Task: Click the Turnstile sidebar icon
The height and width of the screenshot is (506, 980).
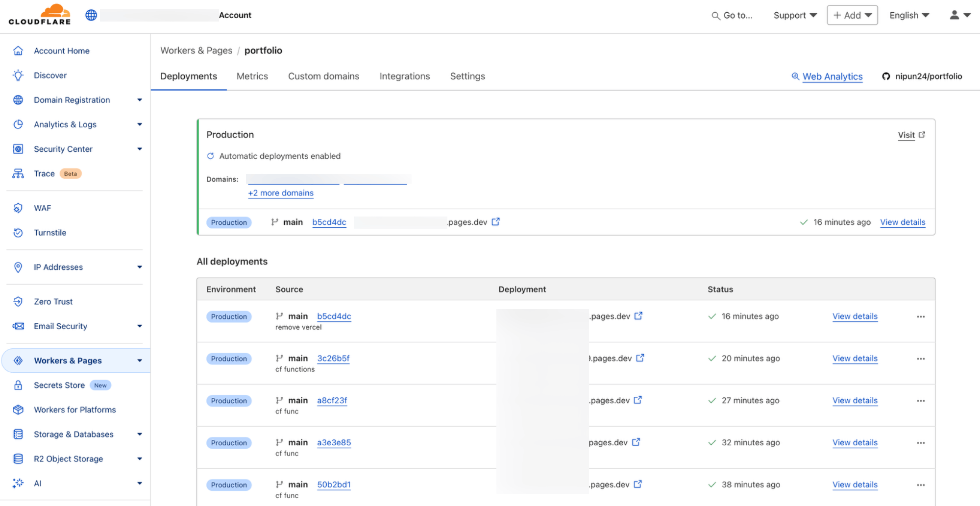Action: [18, 232]
